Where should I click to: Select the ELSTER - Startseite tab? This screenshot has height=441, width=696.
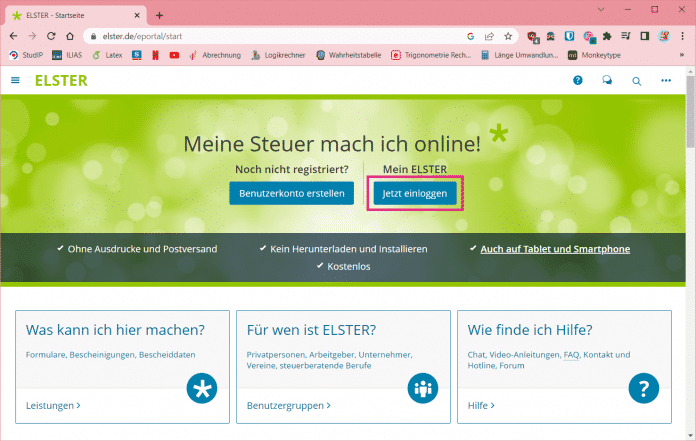coord(75,15)
